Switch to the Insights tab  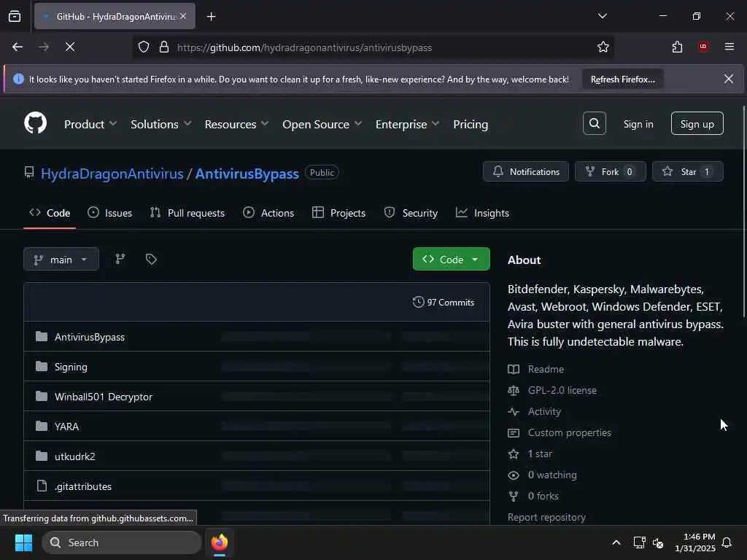pyautogui.click(x=482, y=213)
